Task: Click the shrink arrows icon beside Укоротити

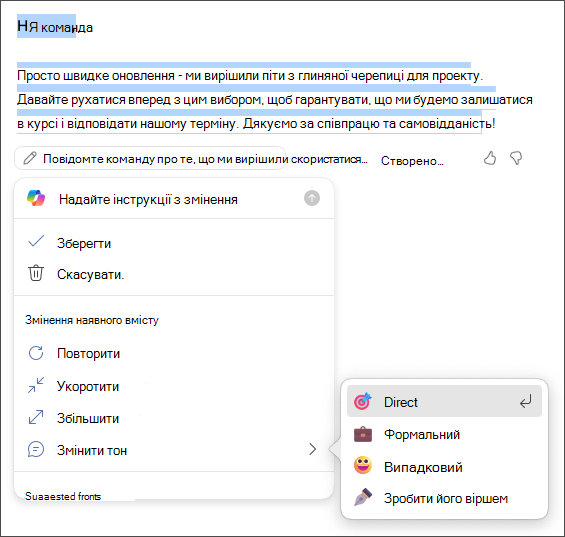Action: point(36,385)
